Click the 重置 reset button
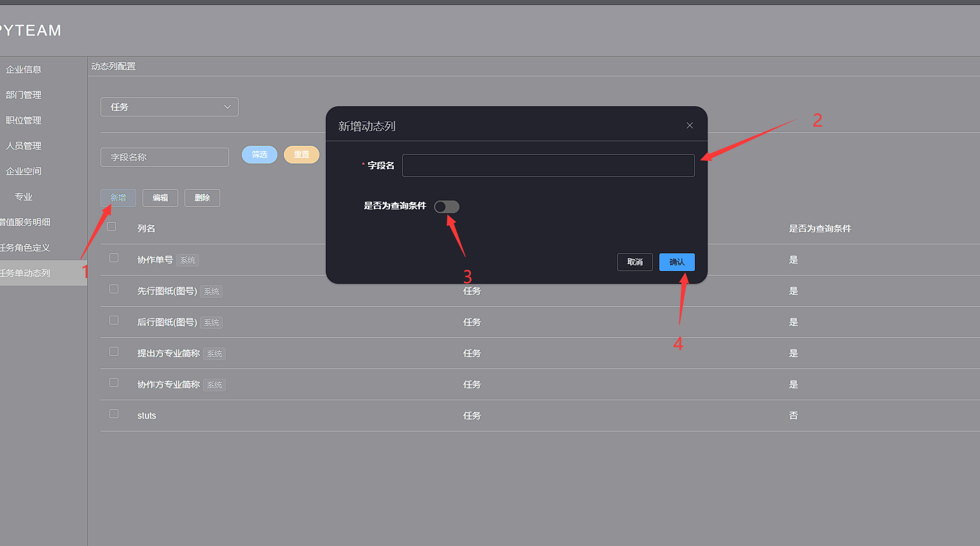Screen dimensions: 980x546 point(302,155)
